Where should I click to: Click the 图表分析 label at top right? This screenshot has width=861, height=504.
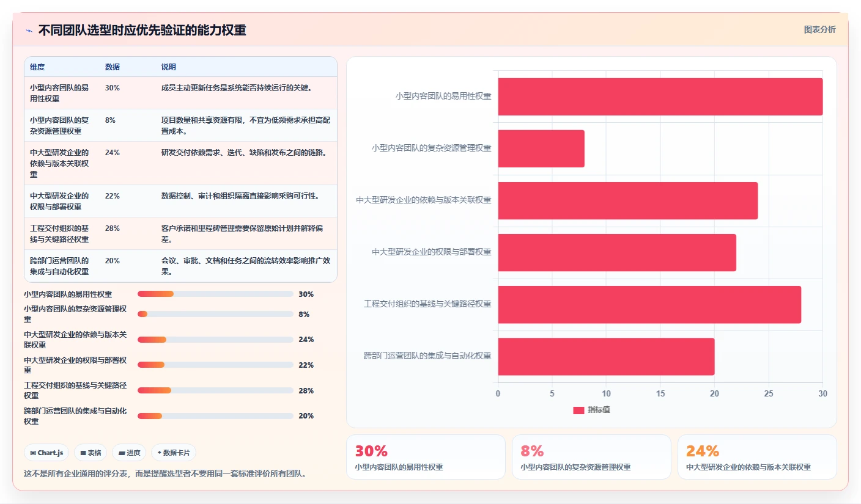(x=819, y=29)
